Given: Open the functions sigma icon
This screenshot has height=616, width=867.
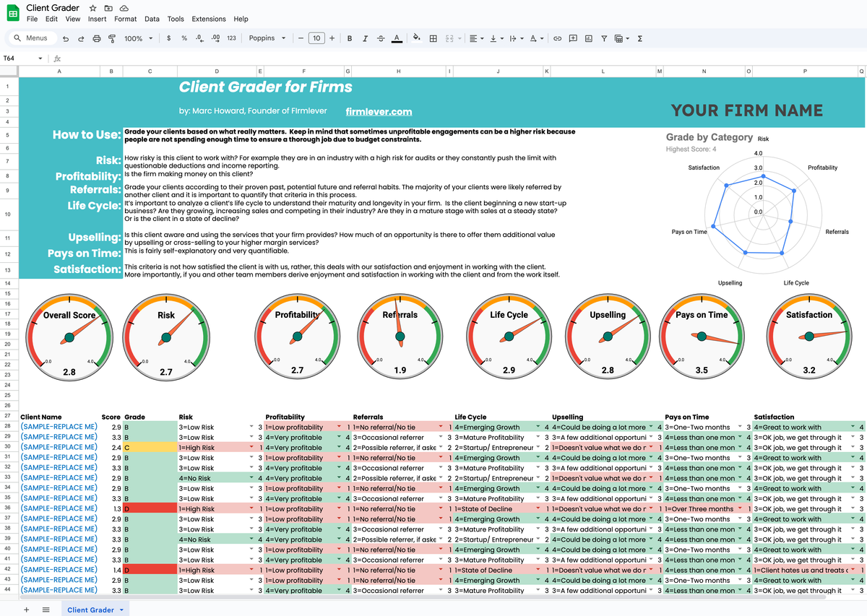Looking at the screenshot, I should click(x=640, y=38).
